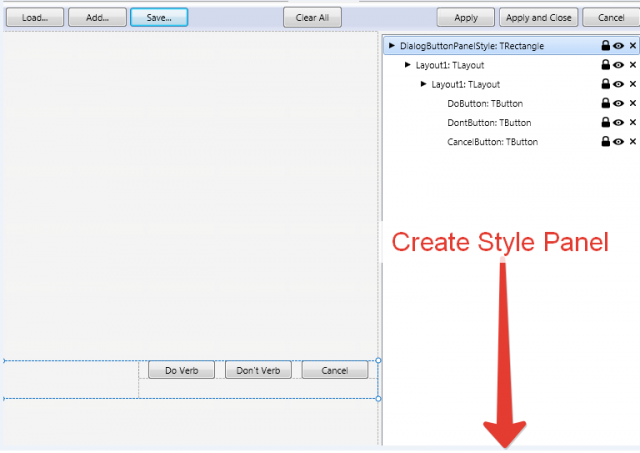Viewport: 640px width, 453px height.
Task: Click the Don't Verb button in the preview
Action: coord(258,370)
